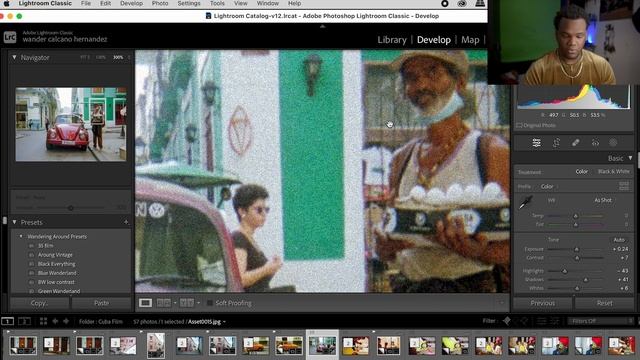Adjust the Exposure slider
The image size is (640, 360).
(x=576, y=249)
